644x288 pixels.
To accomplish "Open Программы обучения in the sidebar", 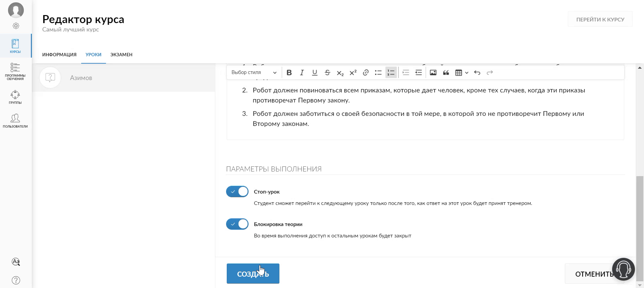I will pyautogui.click(x=15, y=72).
